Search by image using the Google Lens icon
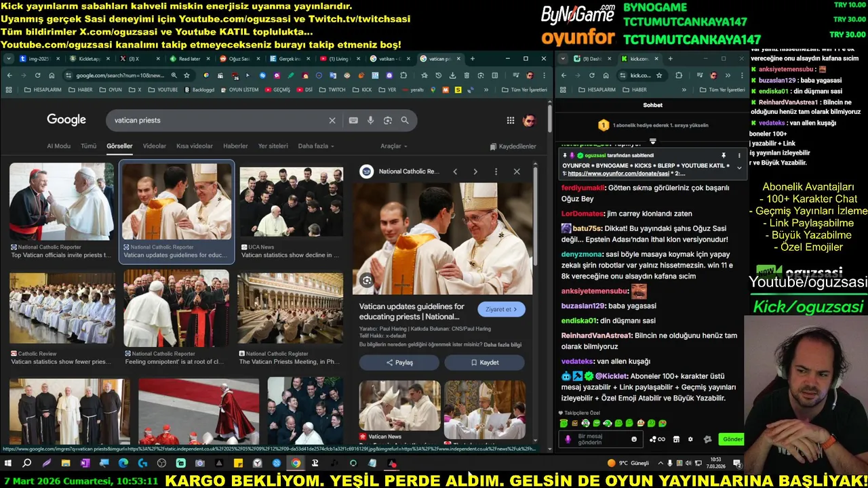Screen dimensions: 868x488 click(x=388, y=120)
